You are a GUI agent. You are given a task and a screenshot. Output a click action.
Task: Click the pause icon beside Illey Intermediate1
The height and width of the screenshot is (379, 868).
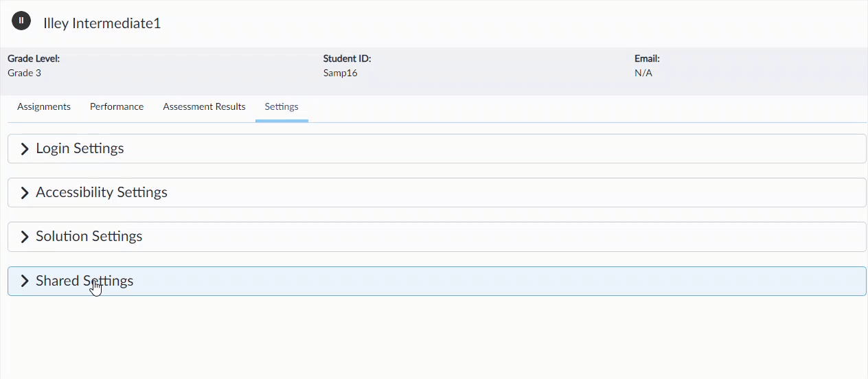tap(21, 21)
